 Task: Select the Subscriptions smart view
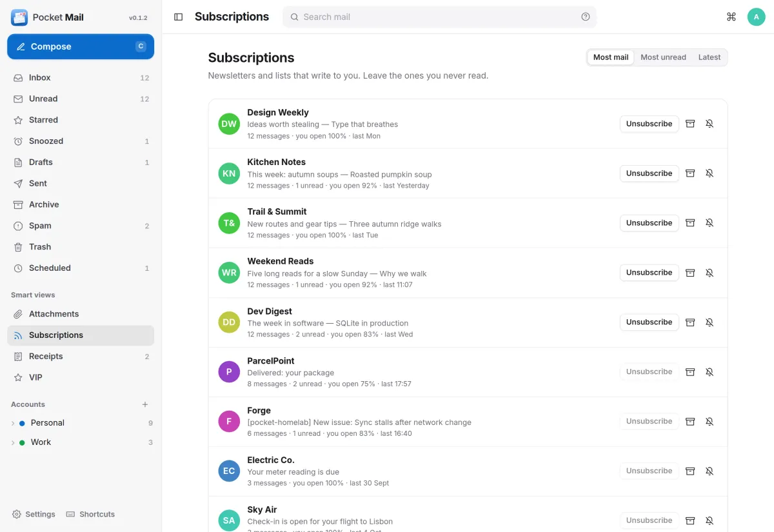click(x=81, y=335)
